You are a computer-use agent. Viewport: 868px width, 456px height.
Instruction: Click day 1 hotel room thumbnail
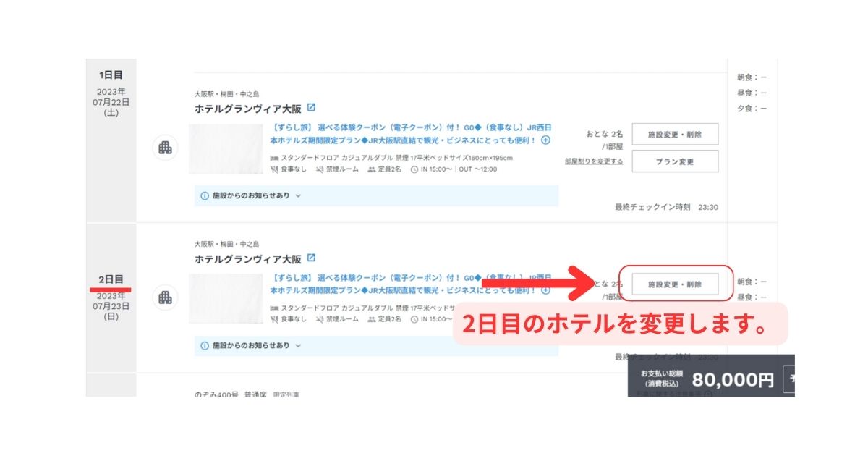226,148
